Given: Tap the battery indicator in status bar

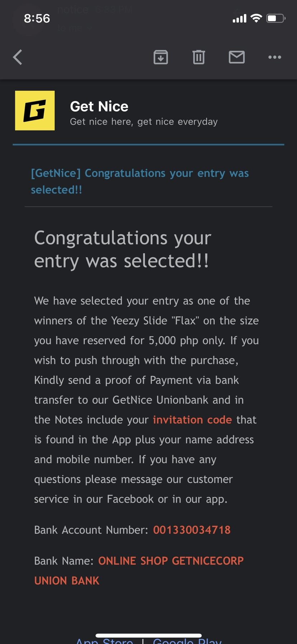Looking at the screenshot, I should 275,18.
